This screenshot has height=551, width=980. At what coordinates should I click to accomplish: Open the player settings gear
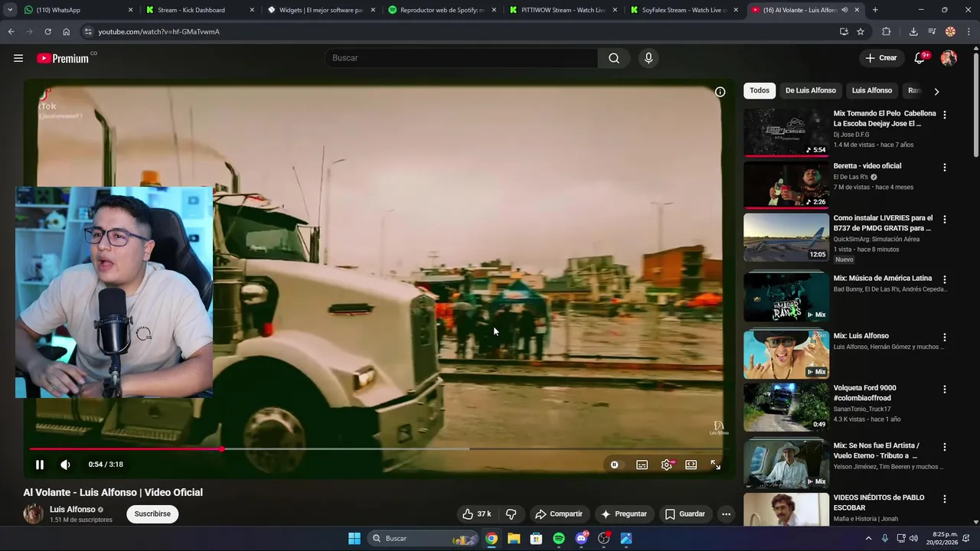668,465
